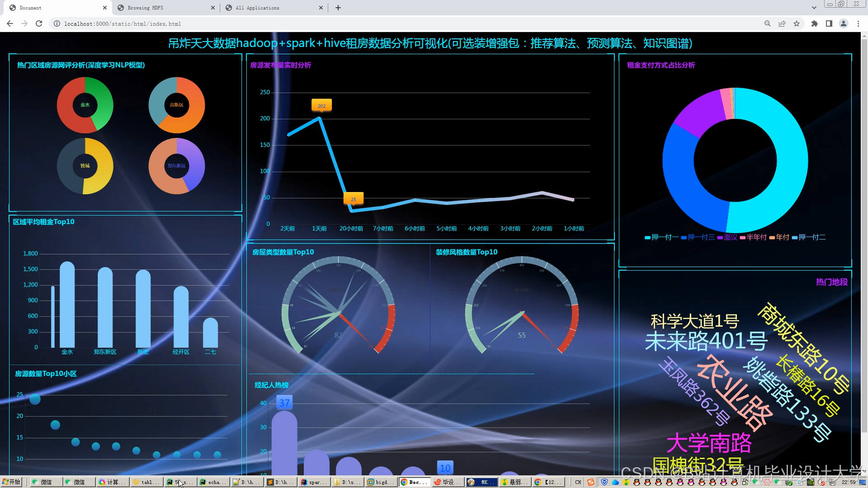This screenshot has width=868, height=488.
Task: Open Chrome three-dot menu
Action: 858,23
